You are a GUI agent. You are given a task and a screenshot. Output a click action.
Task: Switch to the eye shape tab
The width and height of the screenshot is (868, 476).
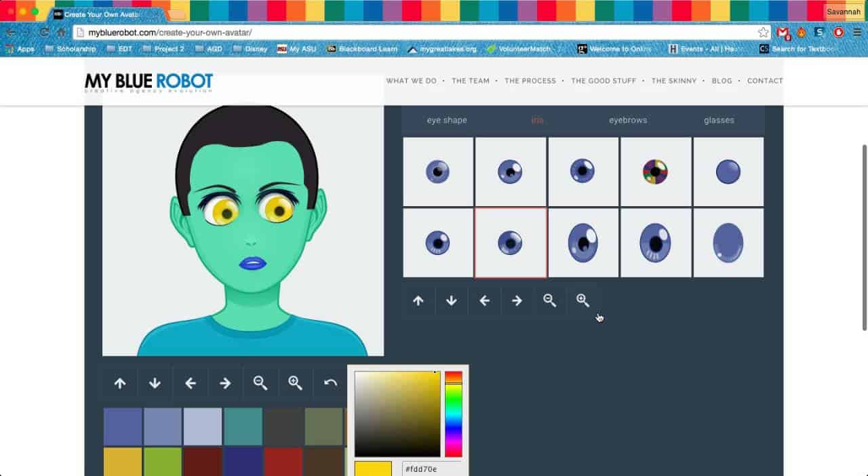click(446, 120)
